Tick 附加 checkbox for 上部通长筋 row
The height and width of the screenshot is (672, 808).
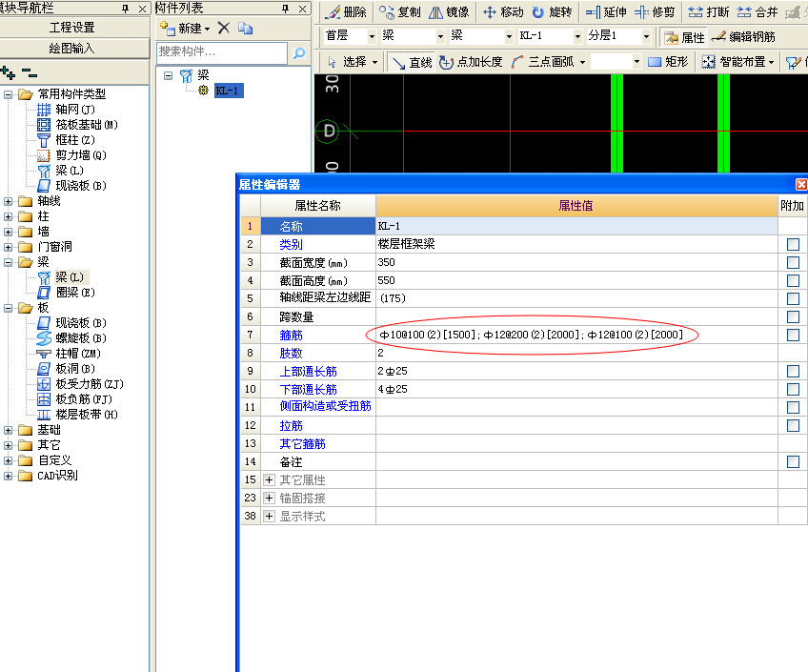[x=793, y=371]
